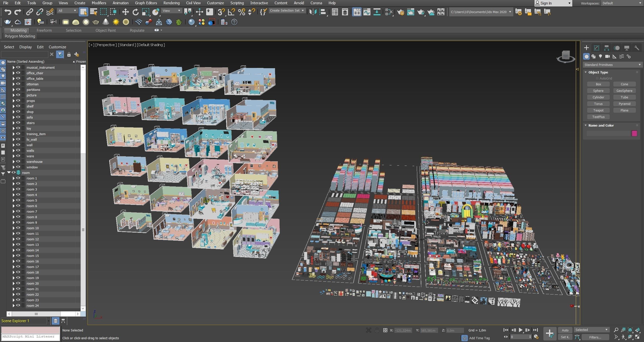Viewport: 644px width, 342px height.
Task: Click the help question mark icon
Action: (234, 22)
